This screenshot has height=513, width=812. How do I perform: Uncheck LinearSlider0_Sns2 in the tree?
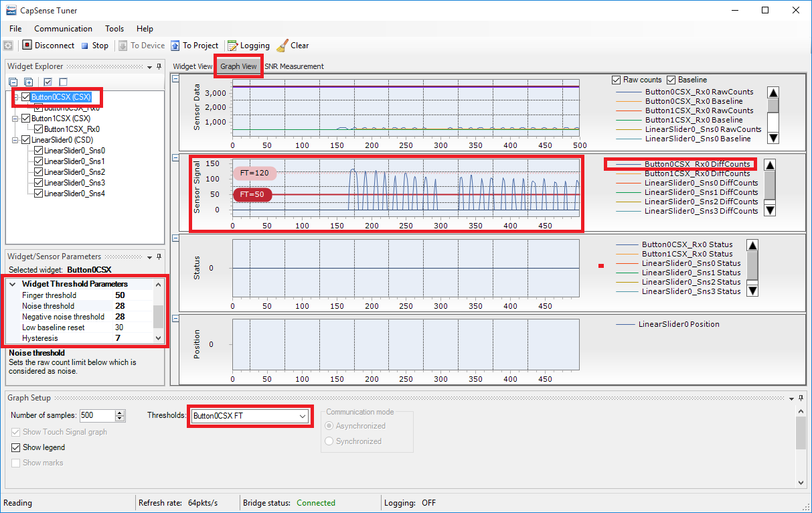38,172
